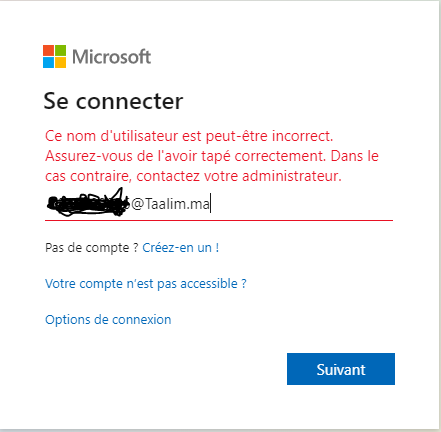Click the green square of the Microsoft logo
The height and width of the screenshot is (432, 441).
60,50
